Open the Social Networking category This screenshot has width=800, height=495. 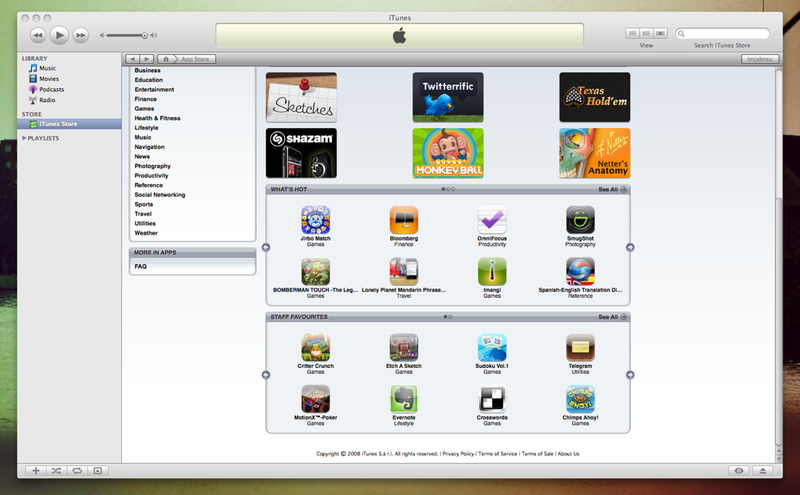pos(160,194)
